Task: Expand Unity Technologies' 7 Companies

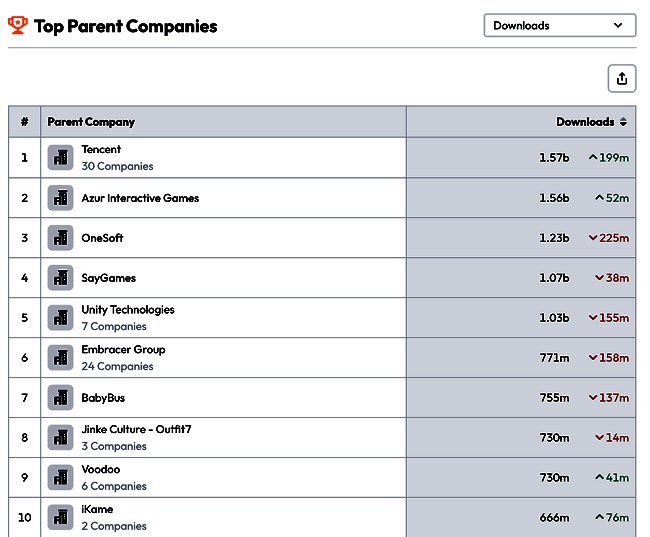Action: (114, 327)
